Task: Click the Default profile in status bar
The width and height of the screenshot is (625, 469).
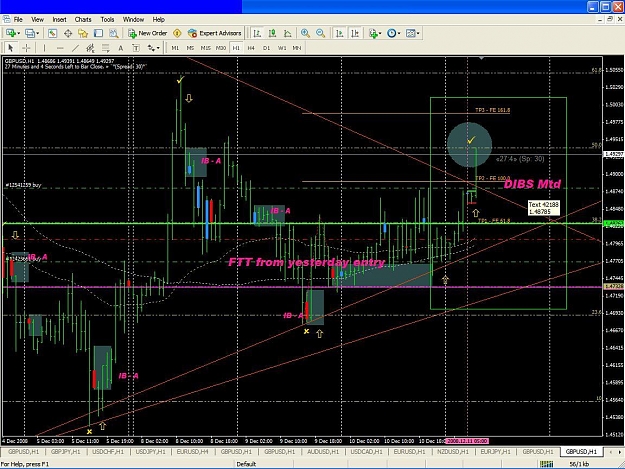Action: point(246,464)
